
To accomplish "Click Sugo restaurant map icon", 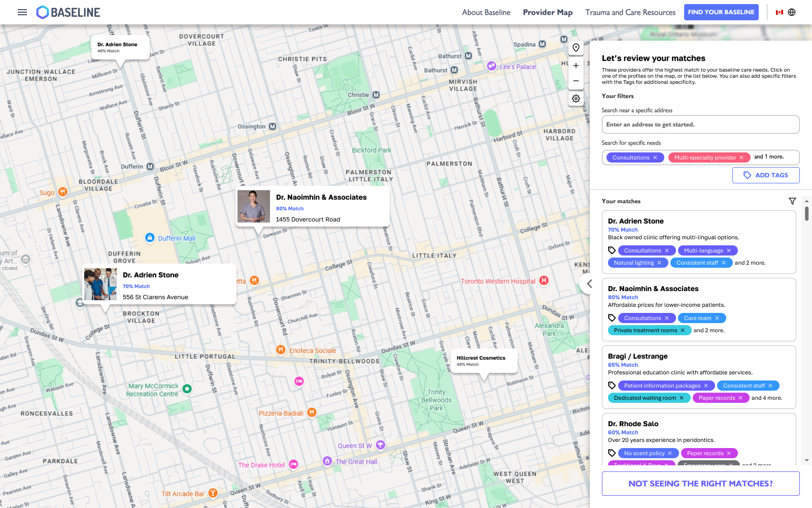I will [x=62, y=192].
